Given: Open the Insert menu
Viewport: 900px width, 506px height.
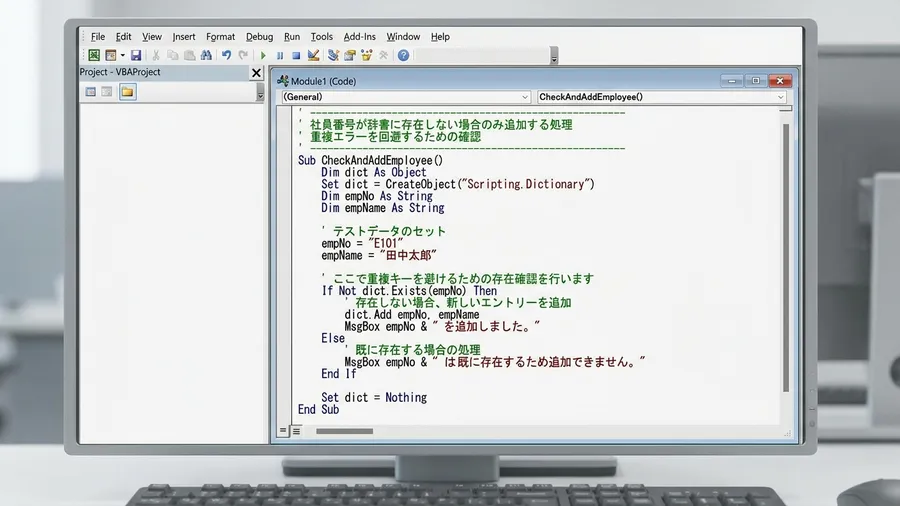Looking at the screenshot, I should (x=184, y=37).
